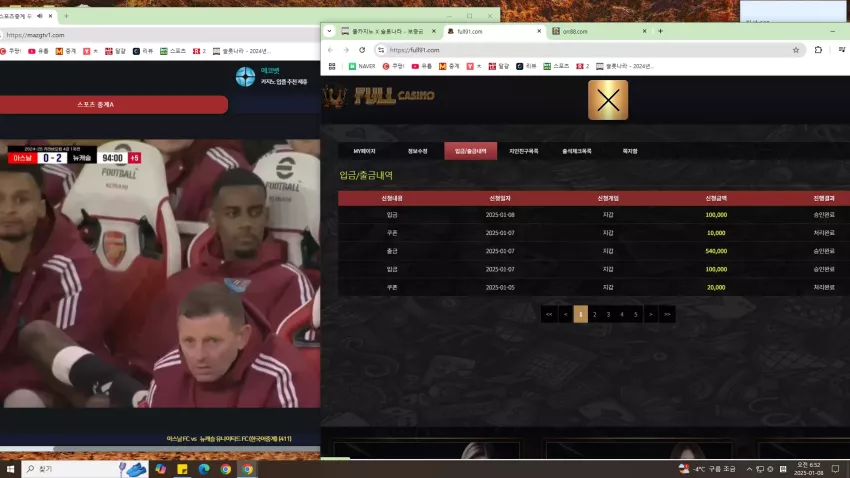Reload the full91.com page
The height and width of the screenshot is (478, 850).
[x=362, y=50]
